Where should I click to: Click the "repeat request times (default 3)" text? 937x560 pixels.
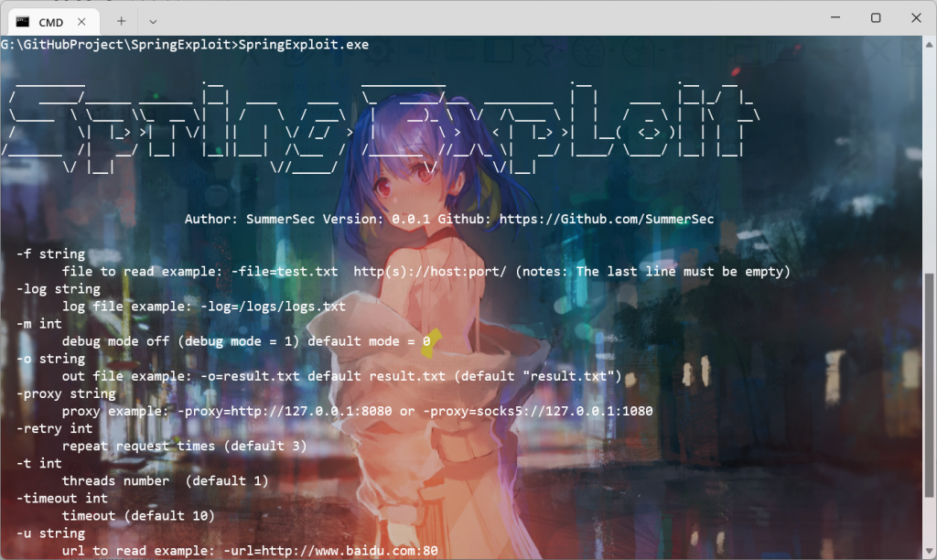[x=185, y=447]
